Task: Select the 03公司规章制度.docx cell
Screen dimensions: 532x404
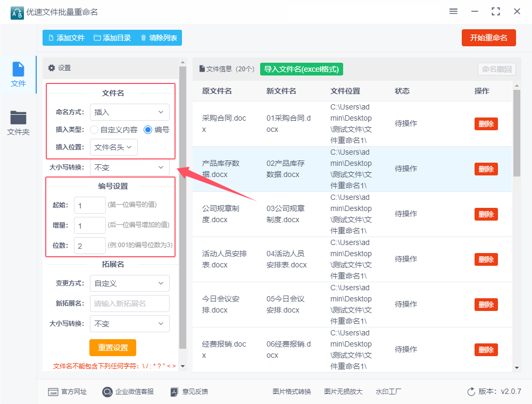Action: 286,214
